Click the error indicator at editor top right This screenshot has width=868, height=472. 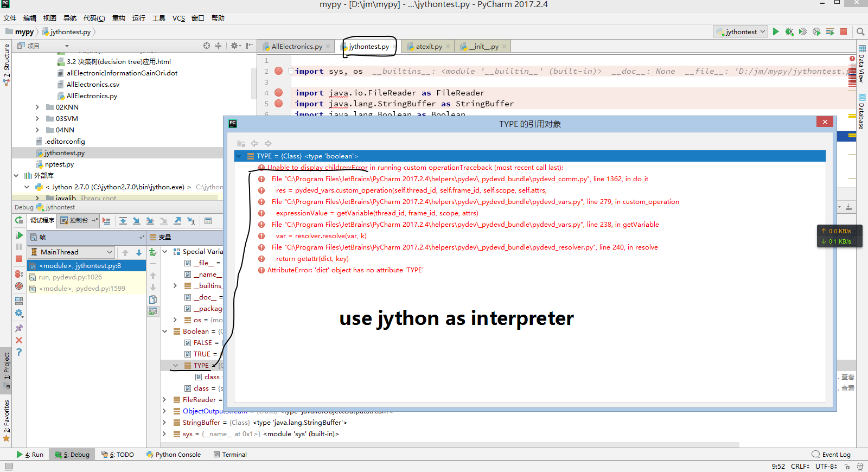[x=852, y=59]
